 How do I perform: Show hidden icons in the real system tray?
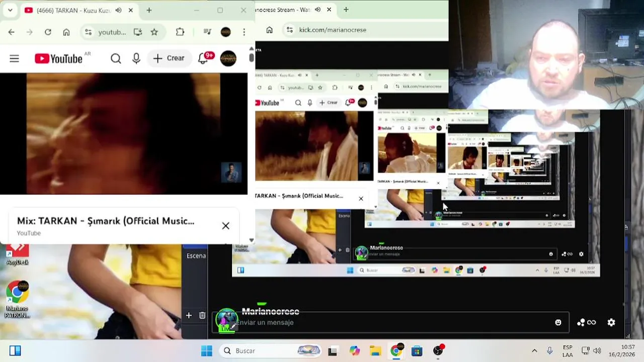534,350
